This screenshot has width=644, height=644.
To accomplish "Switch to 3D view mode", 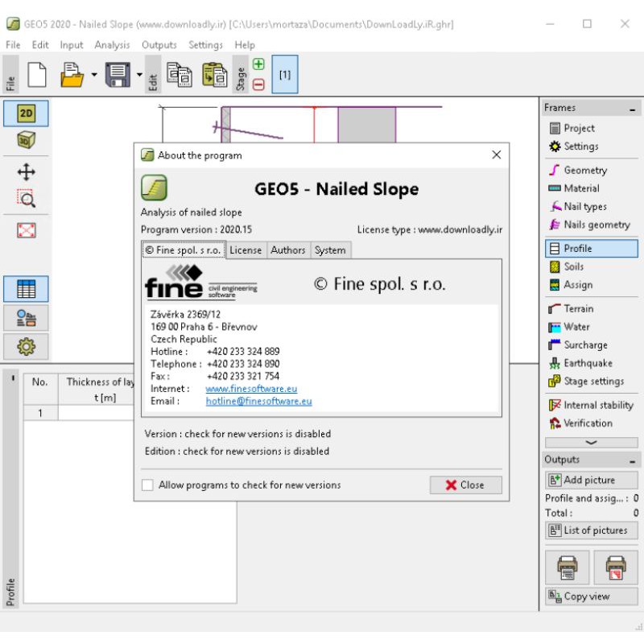I will [x=27, y=139].
